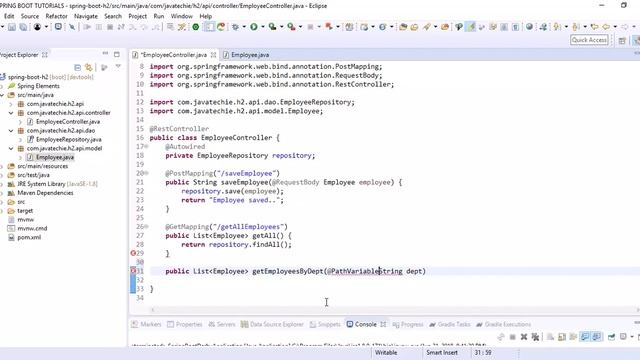Click Remove Launch X in Console toolbar
Screen dimensions: 640x360
click(524, 337)
